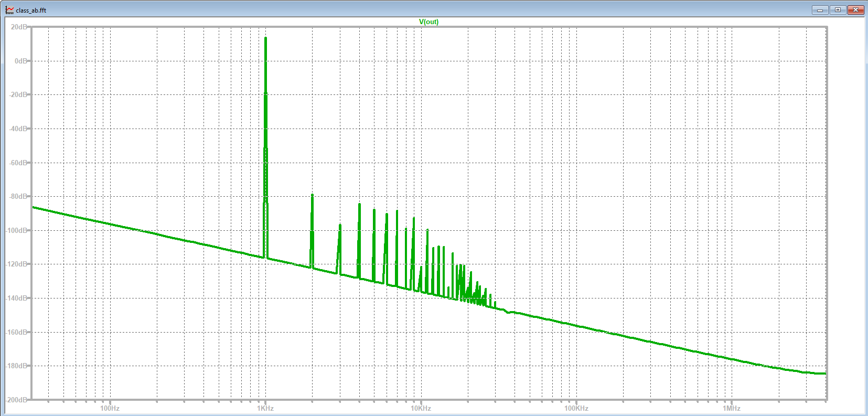Image resolution: width=868 pixels, height=416 pixels.
Task: Click the 100Hz frequency label
Action: 110,408
